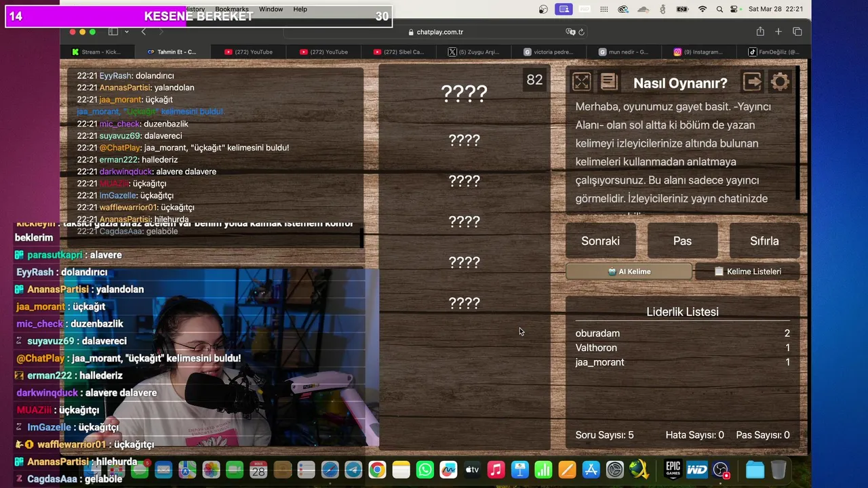Click the chatplay.com.tr address bar
The image size is (868, 488).
[434, 32]
